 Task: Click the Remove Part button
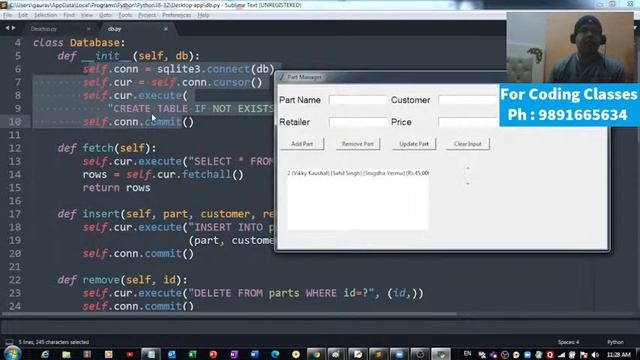pyautogui.click(x=358, y=144)
